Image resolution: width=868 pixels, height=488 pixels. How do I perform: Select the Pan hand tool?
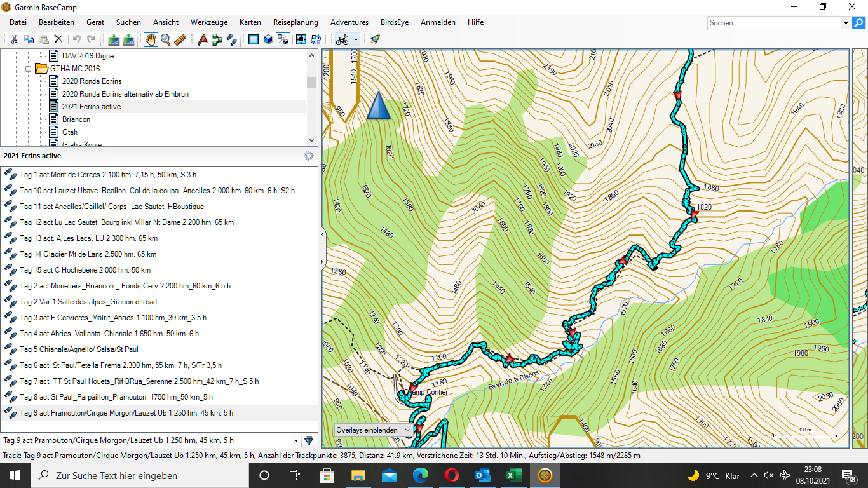[x=151, y=39]
